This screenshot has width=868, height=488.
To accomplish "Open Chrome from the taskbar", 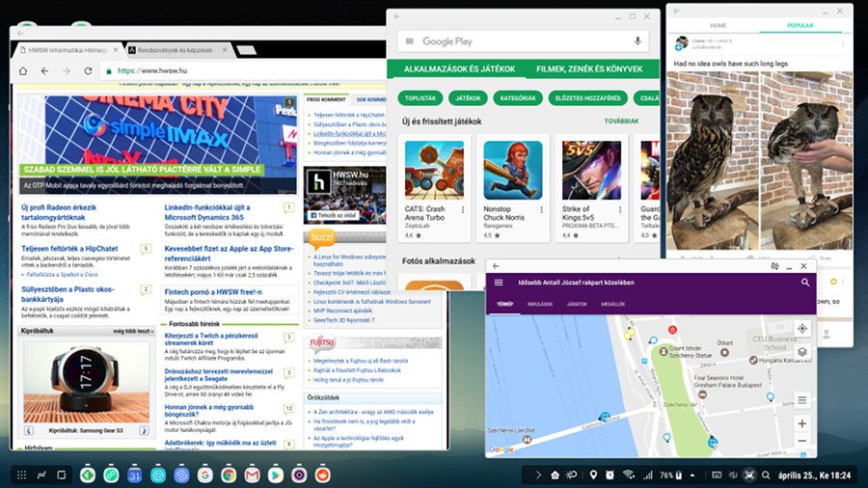I will (229, 474).
